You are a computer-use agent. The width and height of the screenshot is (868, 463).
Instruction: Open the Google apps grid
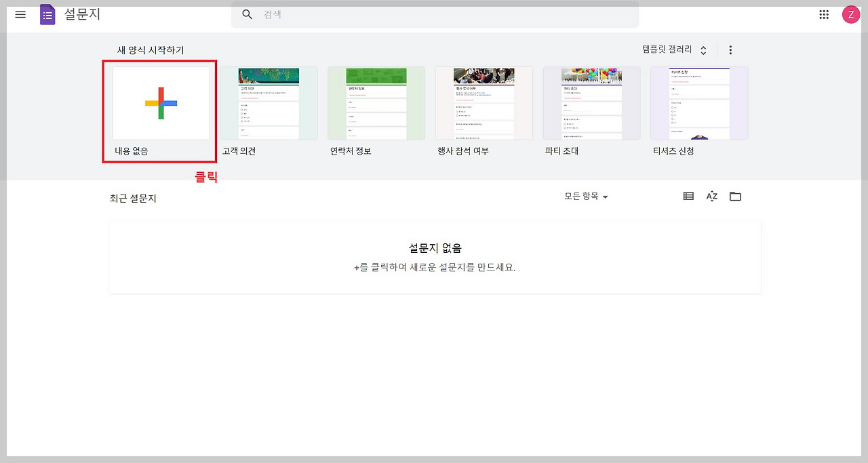click(825, 14)
